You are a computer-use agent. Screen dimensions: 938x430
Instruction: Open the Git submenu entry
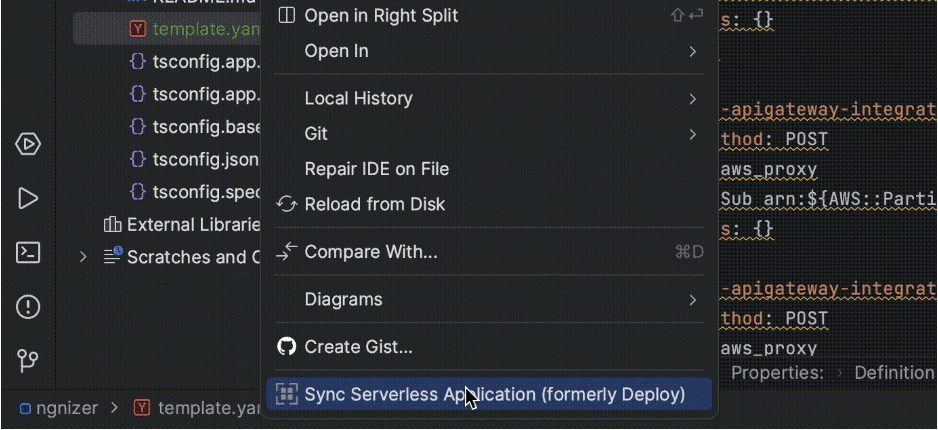point(316,134)
